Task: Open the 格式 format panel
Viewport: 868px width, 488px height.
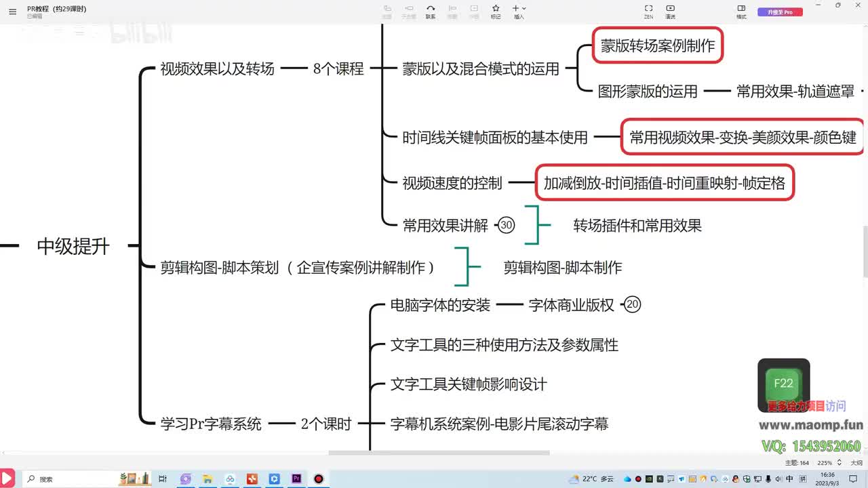Action: click(741, 12)
